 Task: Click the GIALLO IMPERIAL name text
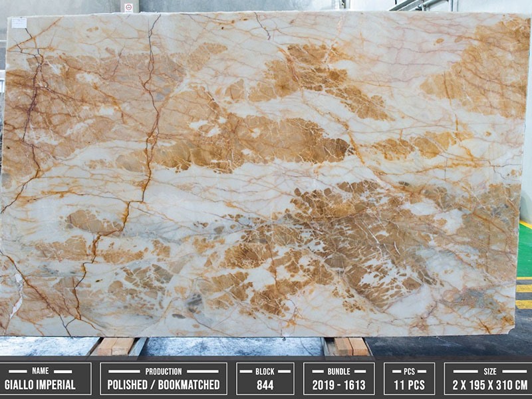pyautogui.click(x=40, y=385)
